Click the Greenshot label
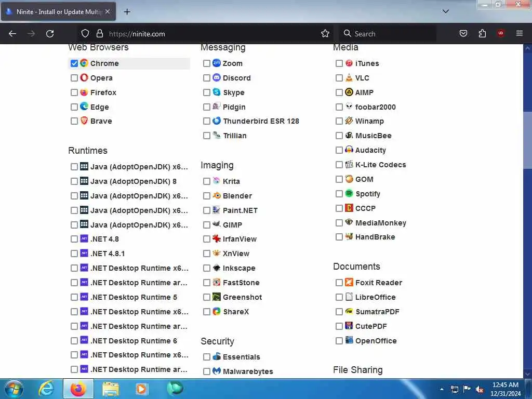 point(242,297)
